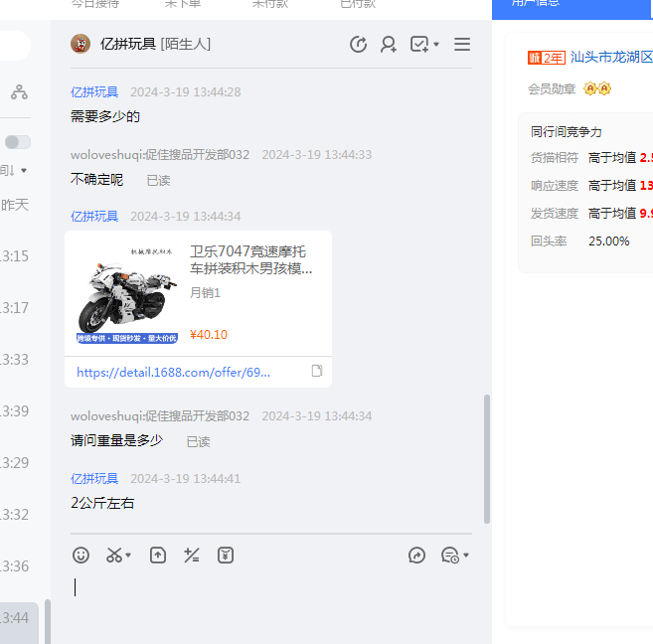Image resolution: width=653 pixels, height=644 pixels.
Task: Expand the arrow beside the task icon
Action: [436, 44]
